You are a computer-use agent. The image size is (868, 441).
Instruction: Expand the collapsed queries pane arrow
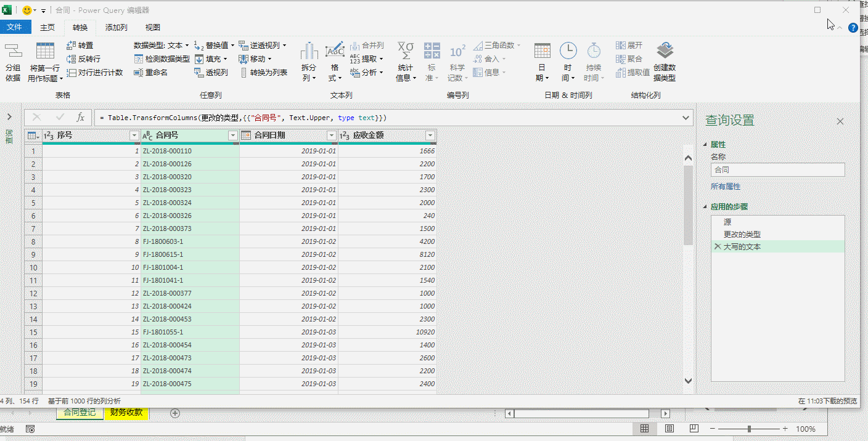tap(9, 117)
